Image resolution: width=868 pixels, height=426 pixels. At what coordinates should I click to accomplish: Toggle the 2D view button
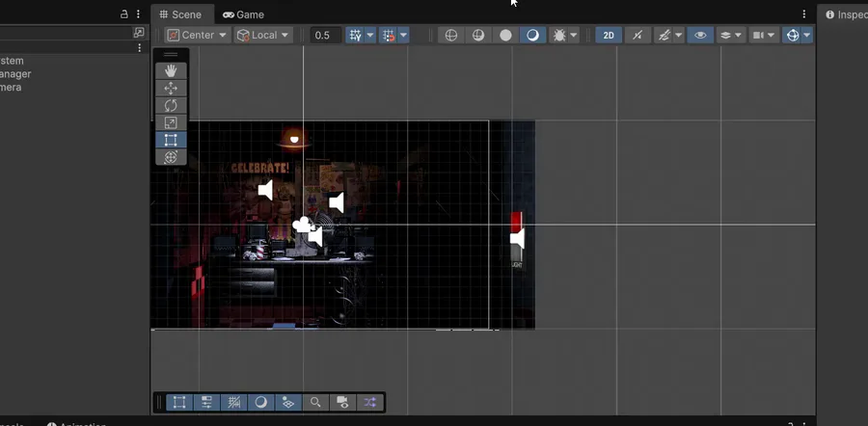pos(609,35)
